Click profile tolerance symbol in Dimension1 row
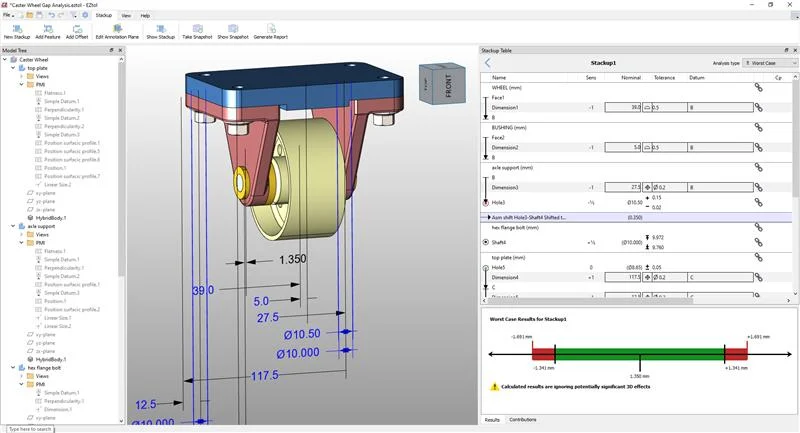Screen dimensions: 800x433 (x=647, y=108)
